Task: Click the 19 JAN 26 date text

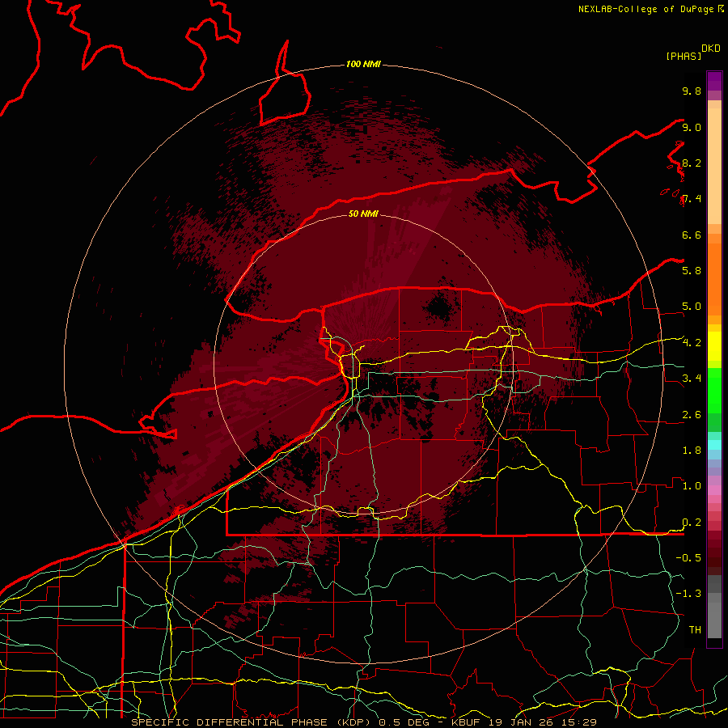Action: point(522,722)
